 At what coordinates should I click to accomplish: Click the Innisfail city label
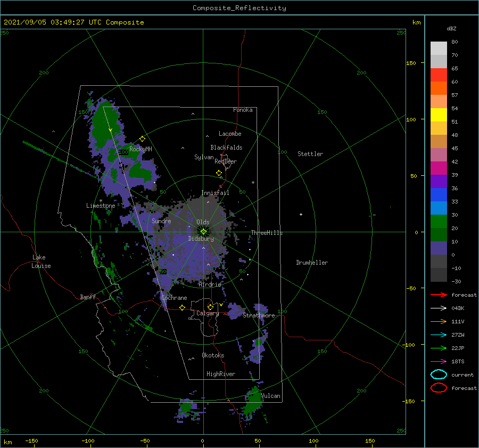click(x=215, y=193)
